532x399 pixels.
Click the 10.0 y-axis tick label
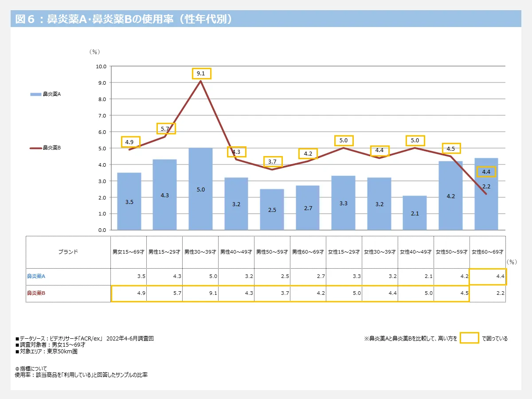(x=101, y=66)
